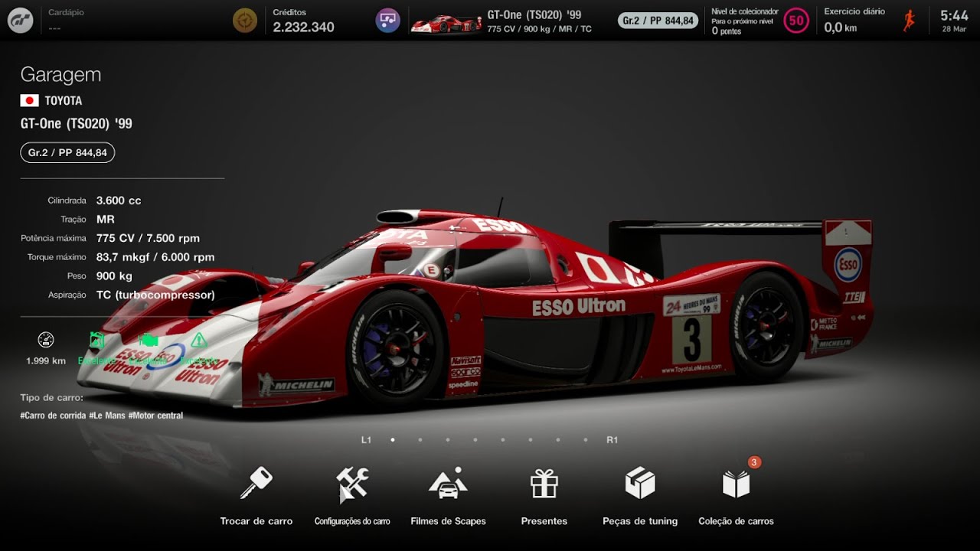Select the last page indicator dot
The image size is (980, 551).
coord(586,440)
